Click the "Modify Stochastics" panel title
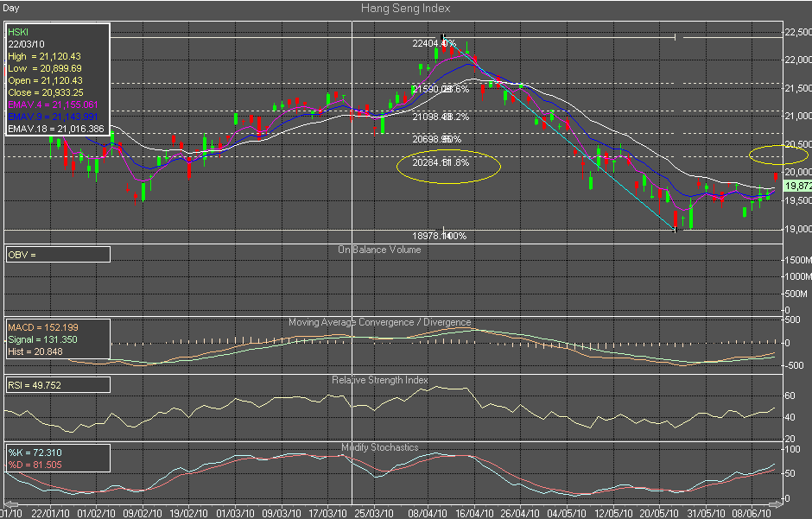812x519 pixels. point(379,447)
